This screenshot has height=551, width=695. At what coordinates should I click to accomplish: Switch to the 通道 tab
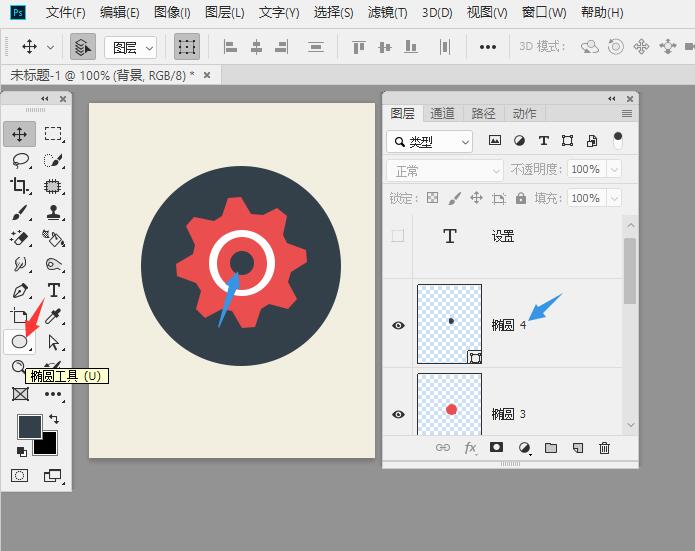click(442, 113)
